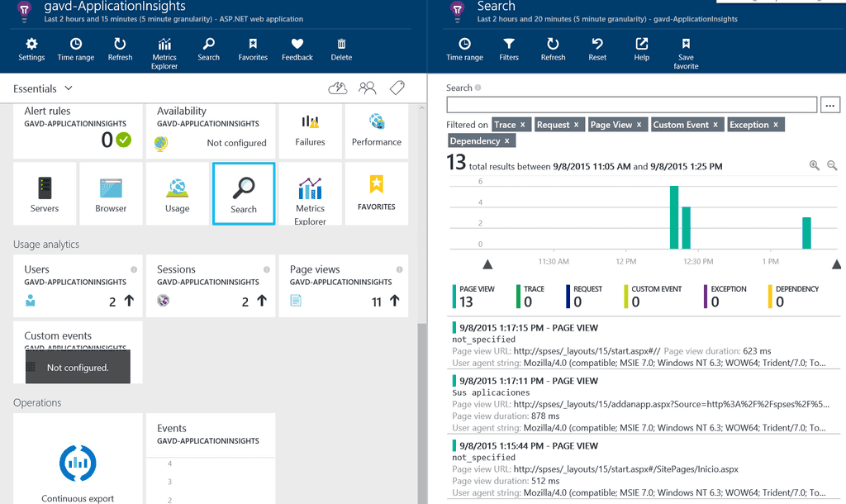The height and width of the screenshot is (504, 846).
Task: Click the tallest bar in results chart
Action: pos(674,217)
